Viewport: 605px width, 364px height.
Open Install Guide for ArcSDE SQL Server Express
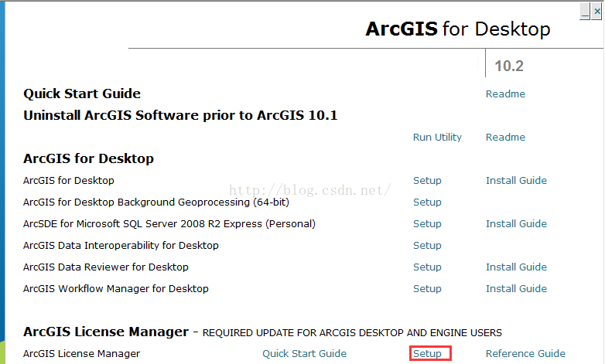[516, 223]
